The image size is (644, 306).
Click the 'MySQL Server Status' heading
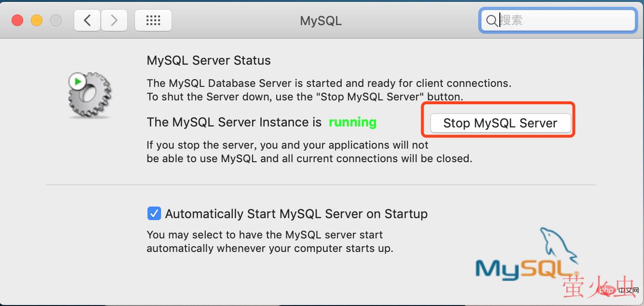pyautogui.click(x=209, y=61)
